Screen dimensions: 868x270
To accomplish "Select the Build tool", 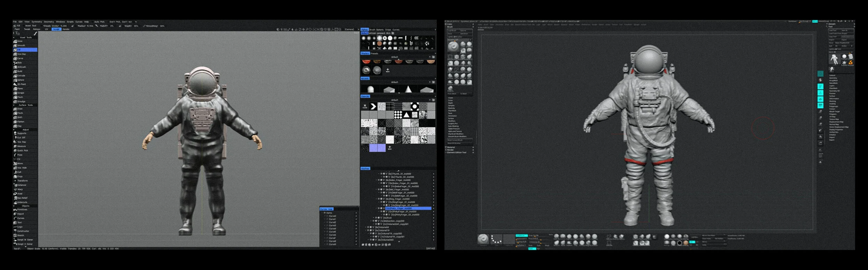I will (x=25, y=71).
